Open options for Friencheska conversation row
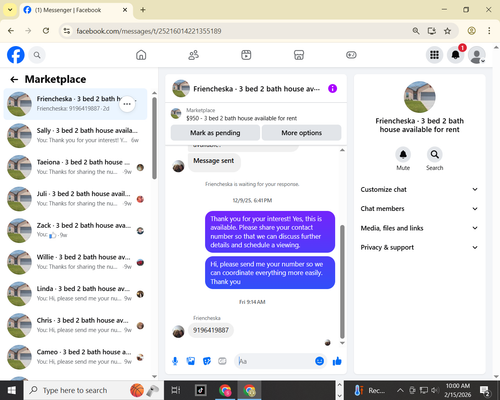Image resolution: width=500 pixels, height=400 pixels. (127, 104)
